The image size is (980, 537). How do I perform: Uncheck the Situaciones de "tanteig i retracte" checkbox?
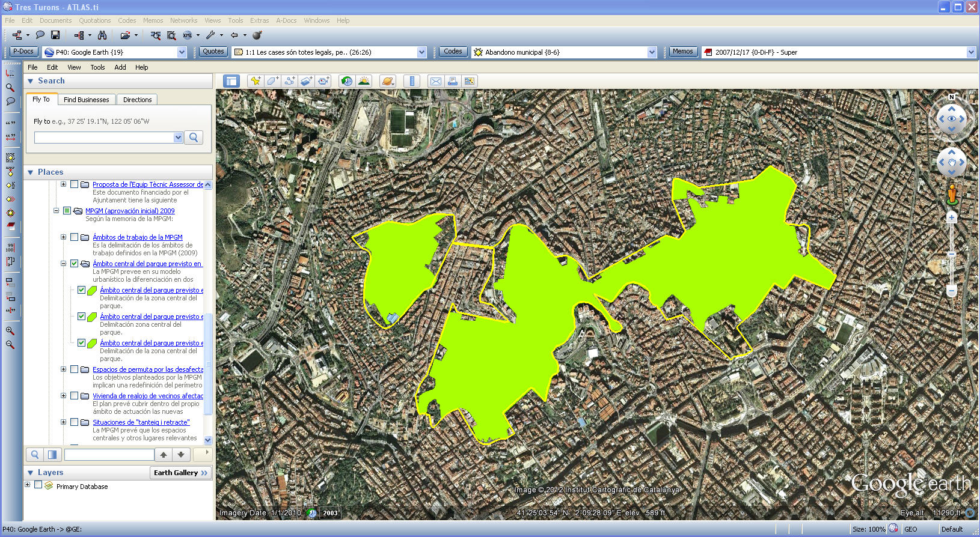coord(75,422)
